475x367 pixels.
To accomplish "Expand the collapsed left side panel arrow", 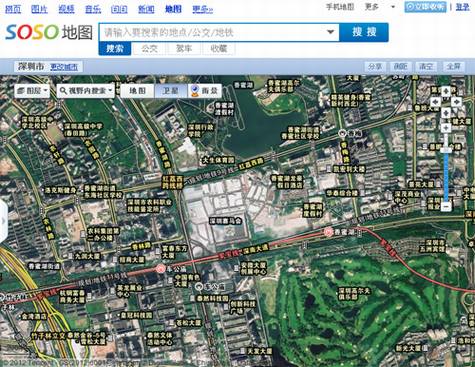I will click(3, 221).
